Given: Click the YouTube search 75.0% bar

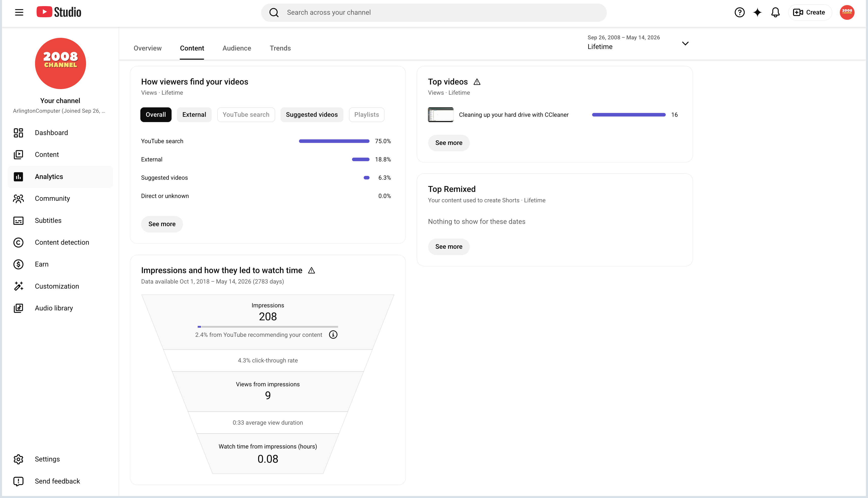Looking at the screenshot, I should coord(334,141).
